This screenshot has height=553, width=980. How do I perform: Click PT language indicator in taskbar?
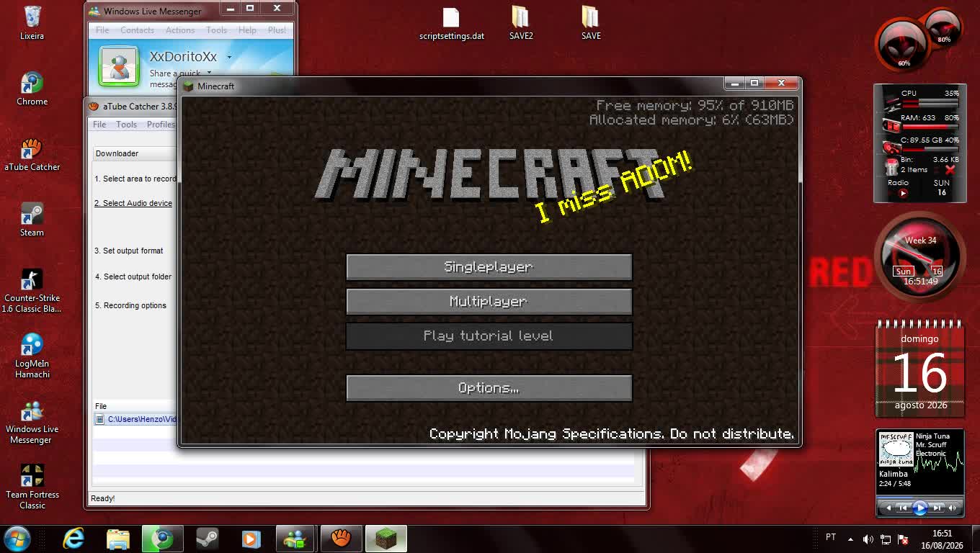click(831, 537)
